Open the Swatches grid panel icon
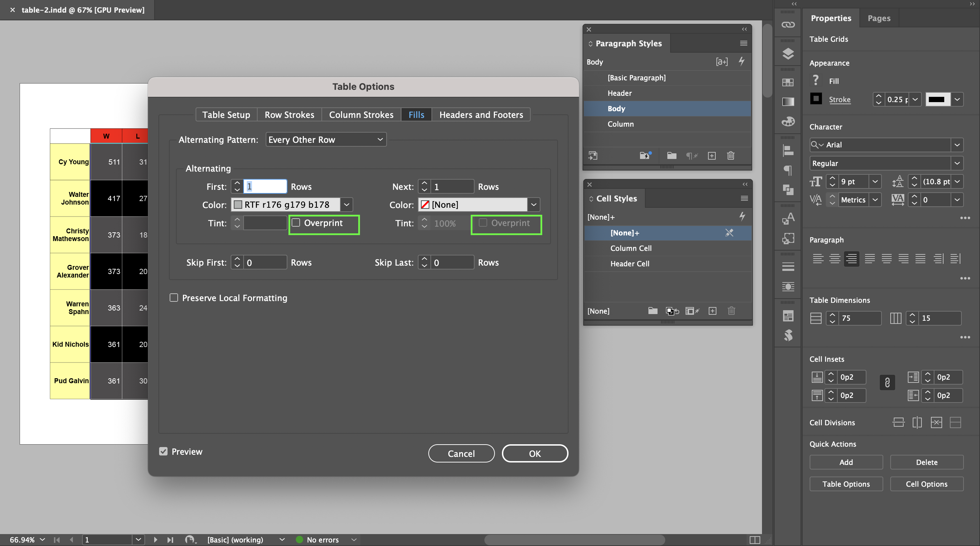This screenshot has width=980, height=546. pos(788,82)
